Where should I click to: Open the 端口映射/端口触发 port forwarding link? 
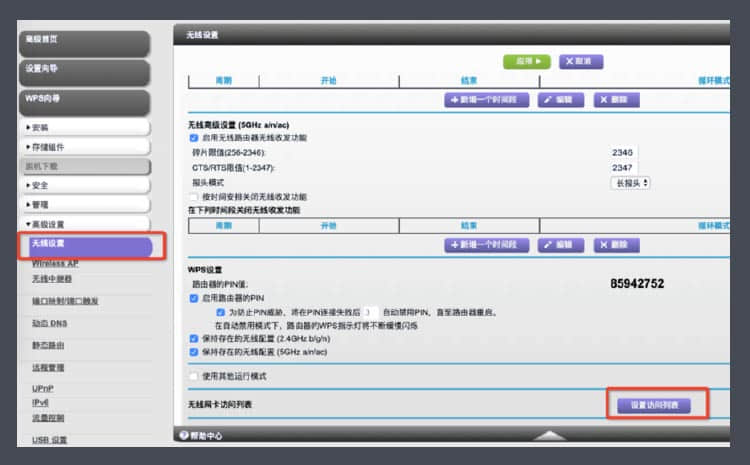coord(65,301)
